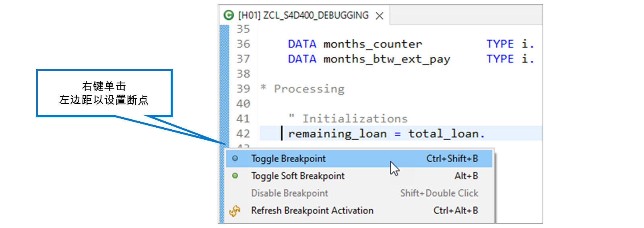Choose Toggle Soft Breakpoint option
This screenshot has height=228, width=644.
[x=359, y=176]
